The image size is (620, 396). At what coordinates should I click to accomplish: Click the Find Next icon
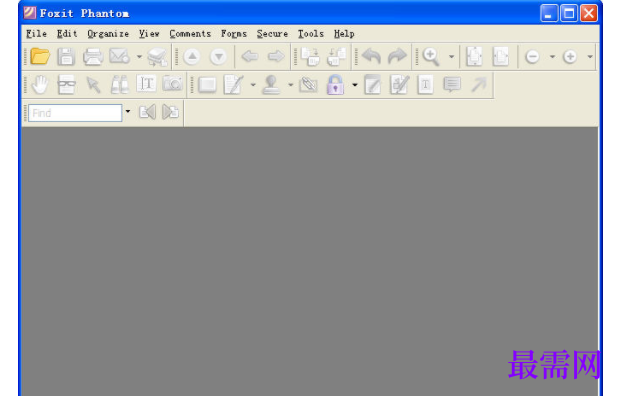[x=170, y=112]
